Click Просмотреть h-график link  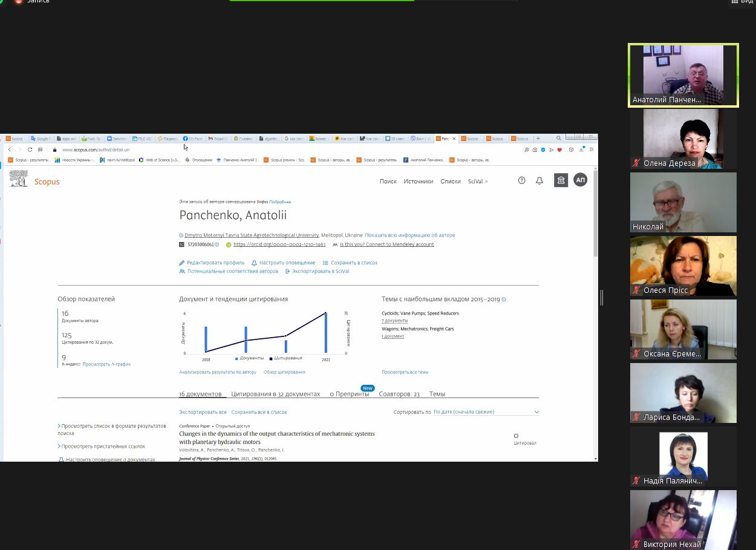106,364
